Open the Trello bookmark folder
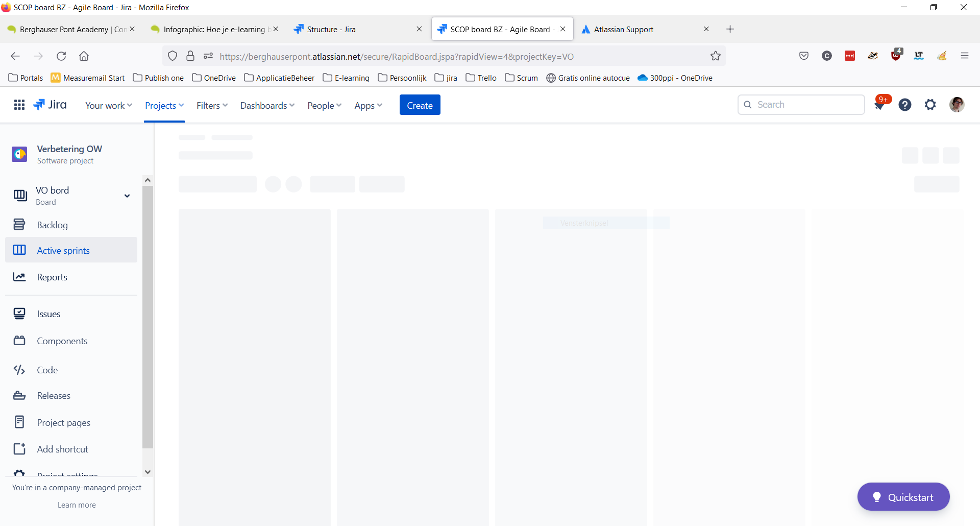 point(481,78)
